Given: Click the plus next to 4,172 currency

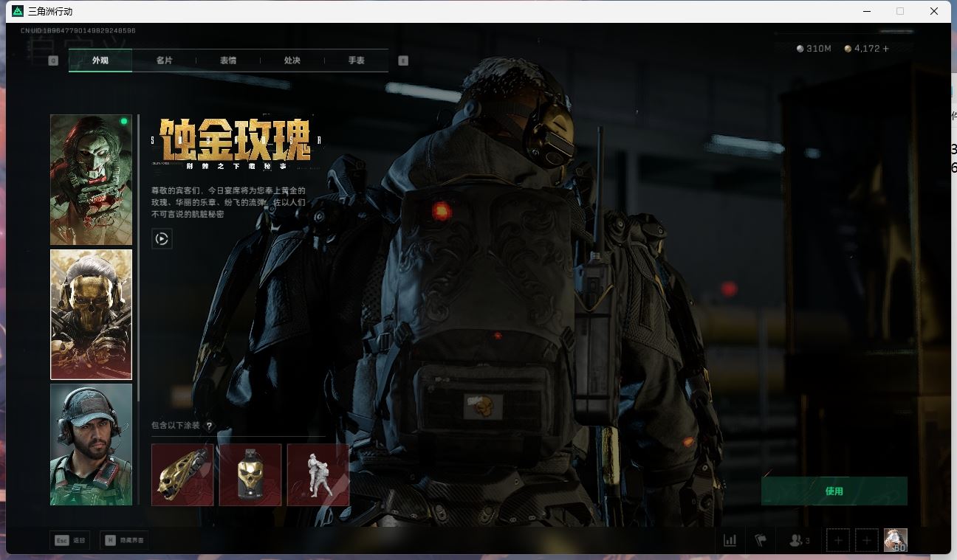Looking at the screenshot, I should [x=886, y=49].
